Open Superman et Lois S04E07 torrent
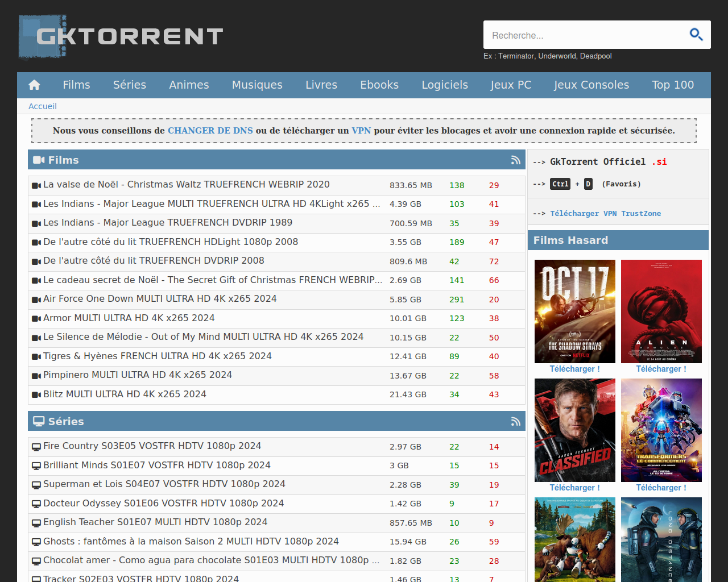Viewport: 728px width, 582px height. (x=164, y=484)
